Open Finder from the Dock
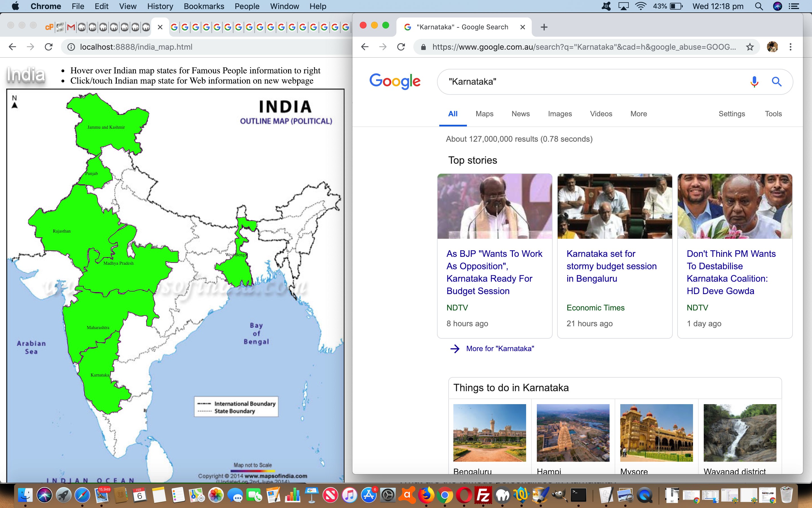This screenshot has width=812, height=508. [x=25, y=495]
